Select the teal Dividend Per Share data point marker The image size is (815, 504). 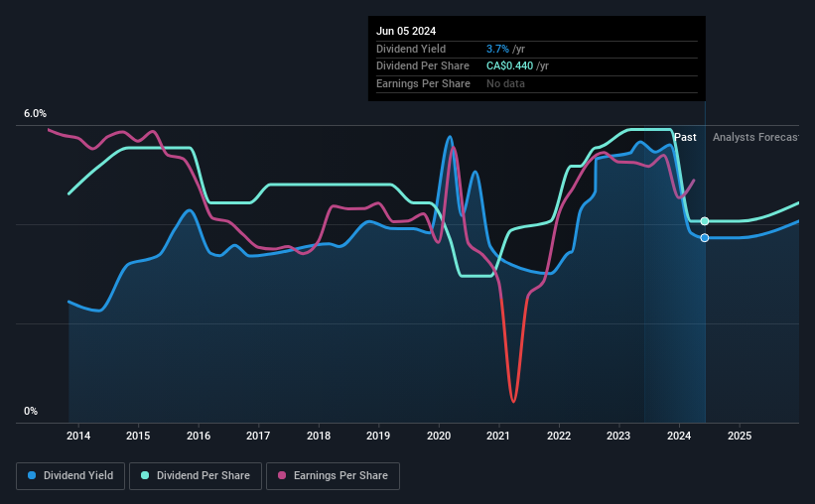pos(705,221)
